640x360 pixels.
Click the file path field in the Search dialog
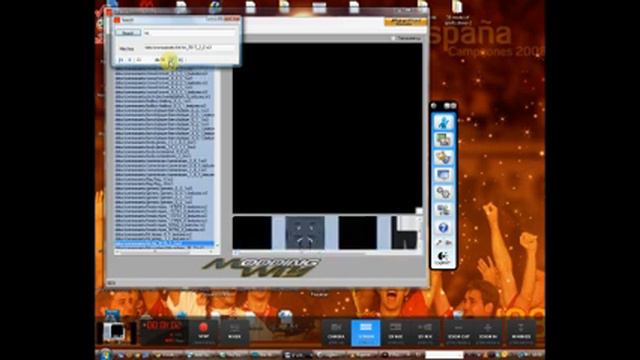tap(190, 48)
